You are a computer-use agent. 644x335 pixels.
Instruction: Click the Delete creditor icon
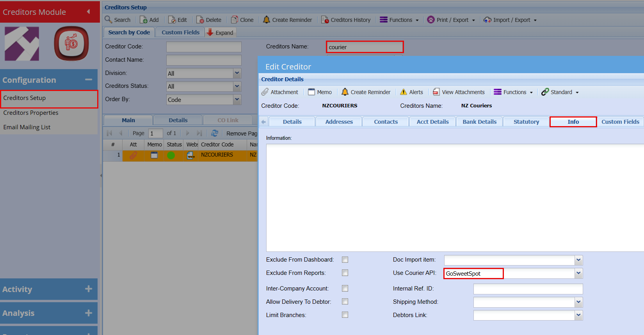pyautogui.click(x=200, y=20)
